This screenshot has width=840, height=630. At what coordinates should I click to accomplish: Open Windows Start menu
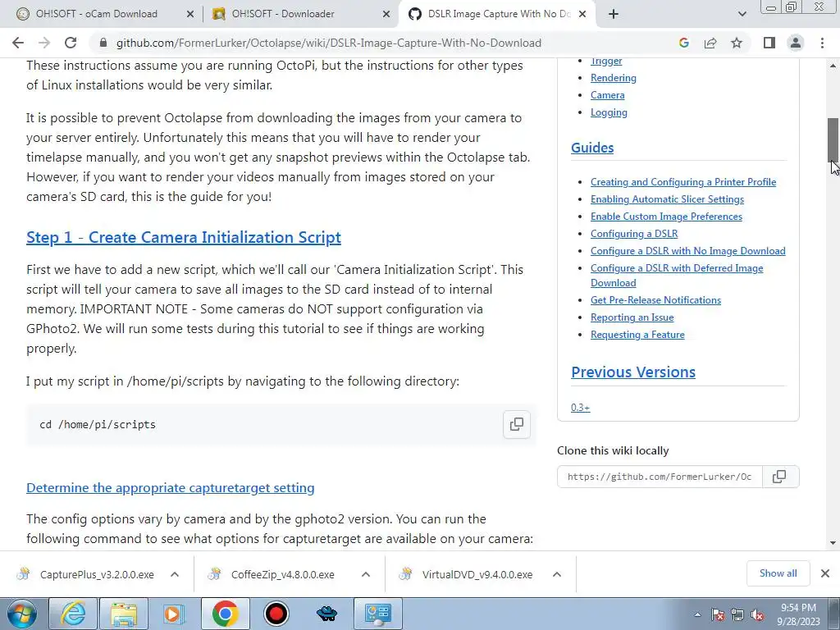(x=22, y=614)
